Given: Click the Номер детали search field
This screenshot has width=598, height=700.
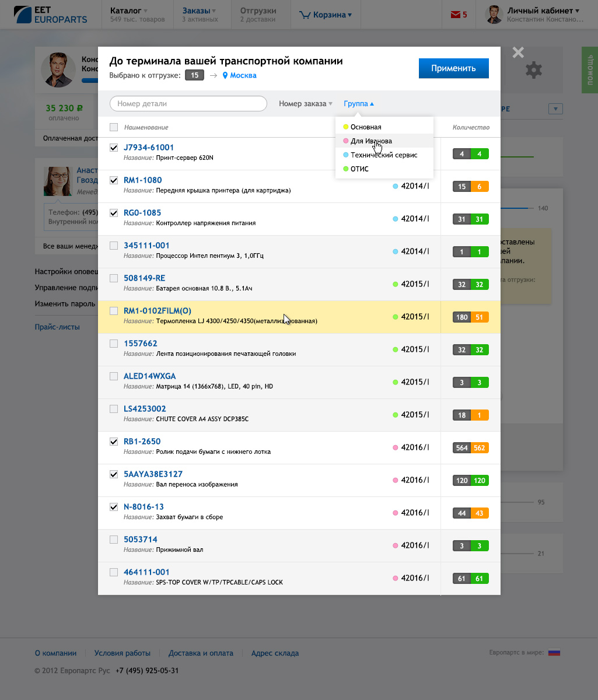Looking at the screenshot, I should pyautogui.click(x=188, y=104).
